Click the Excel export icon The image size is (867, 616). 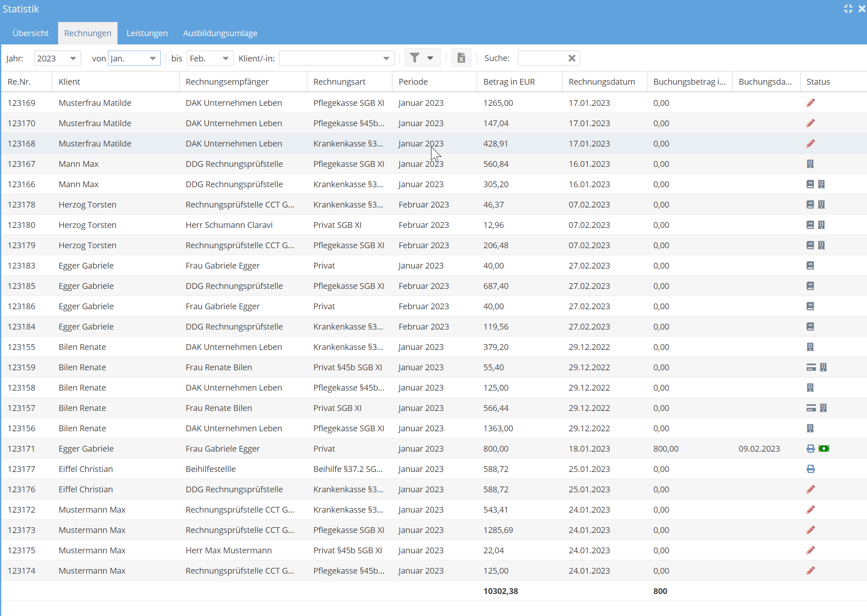[x=461, y=58]
